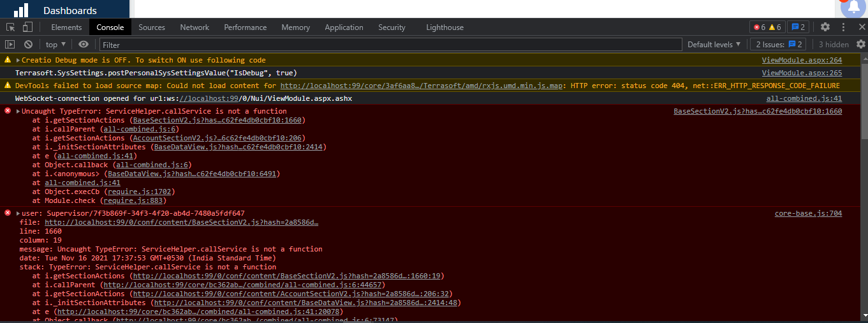Open the Default levels dropdown
The image size is (868, 323).
(x=714, y=45)
